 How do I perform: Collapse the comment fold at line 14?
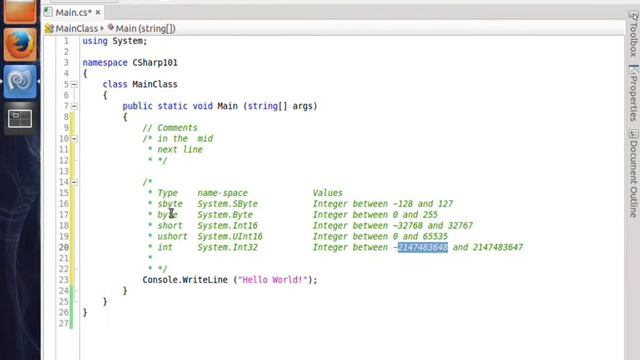click(74, 182)
